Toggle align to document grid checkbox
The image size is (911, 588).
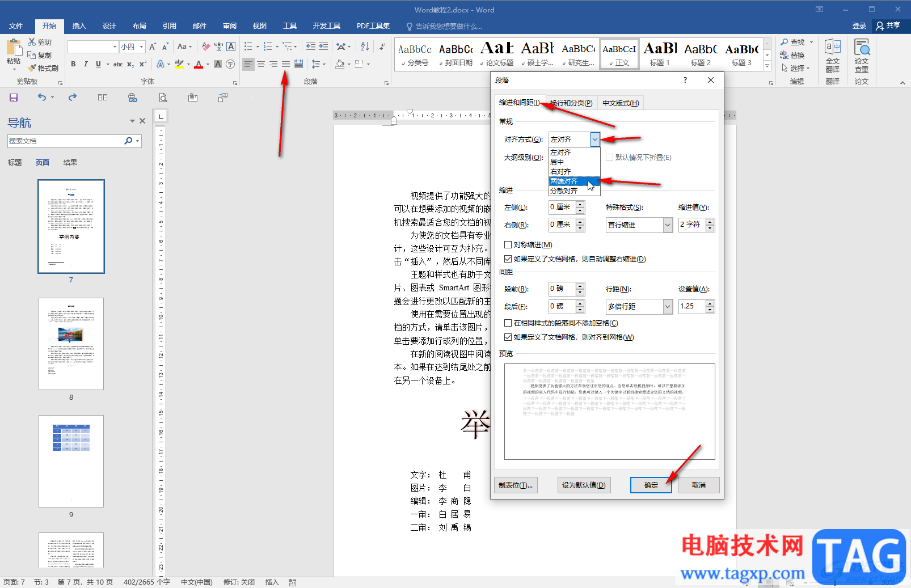[x=508, y=337]
